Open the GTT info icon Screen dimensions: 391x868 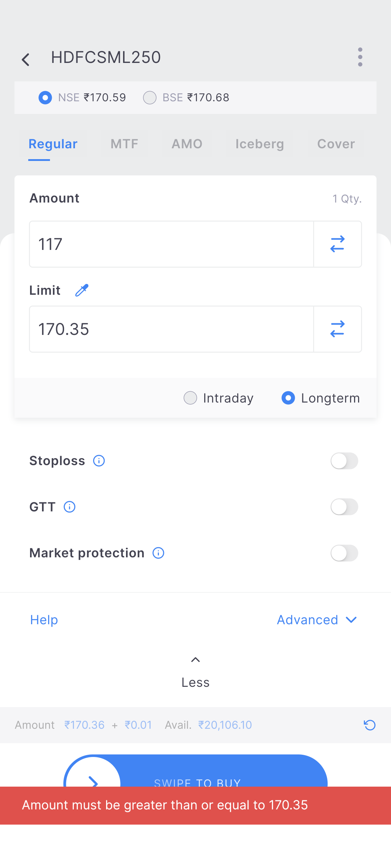(x=70, y=507)
